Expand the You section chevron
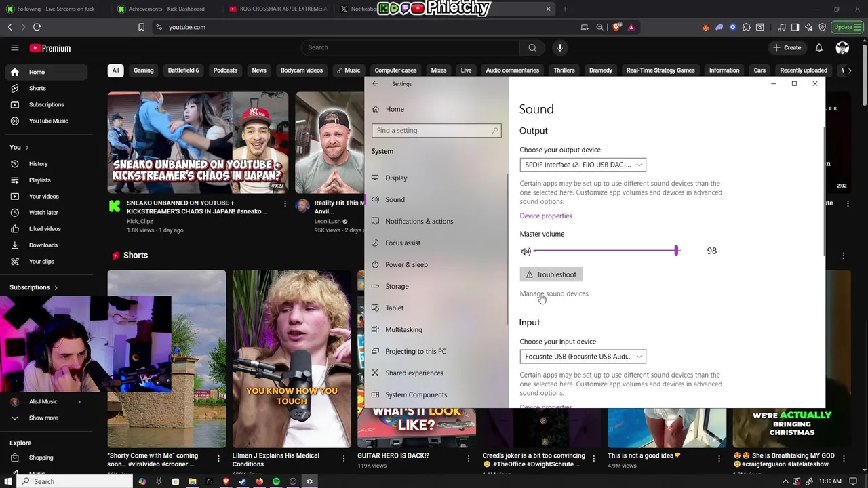Image resolution: width=868 pixels, height=488 pixels. tap(27, 147)
